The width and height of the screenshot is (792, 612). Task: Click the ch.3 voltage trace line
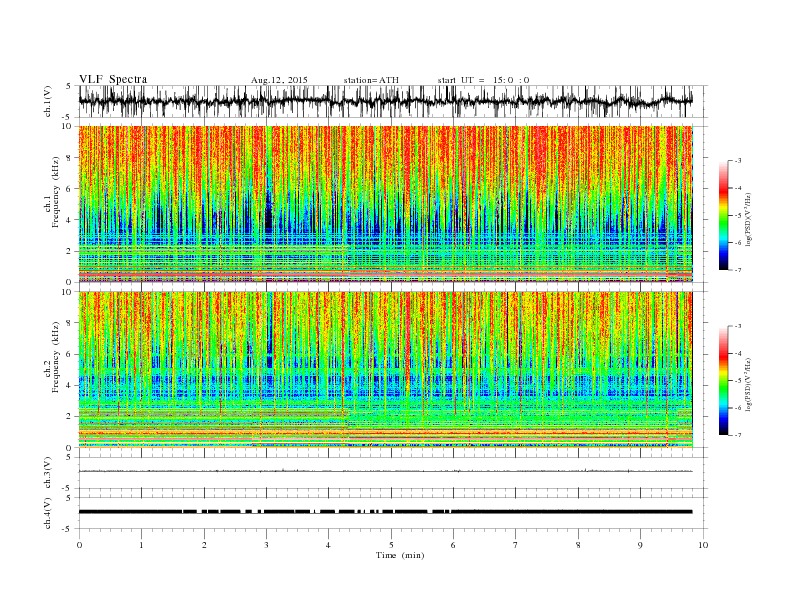coord(386,471)
